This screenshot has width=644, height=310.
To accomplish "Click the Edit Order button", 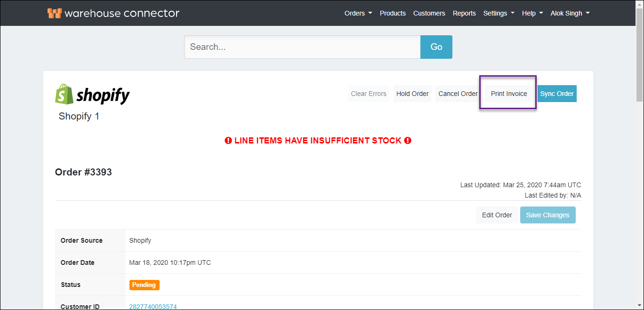I will coord(497,215).
